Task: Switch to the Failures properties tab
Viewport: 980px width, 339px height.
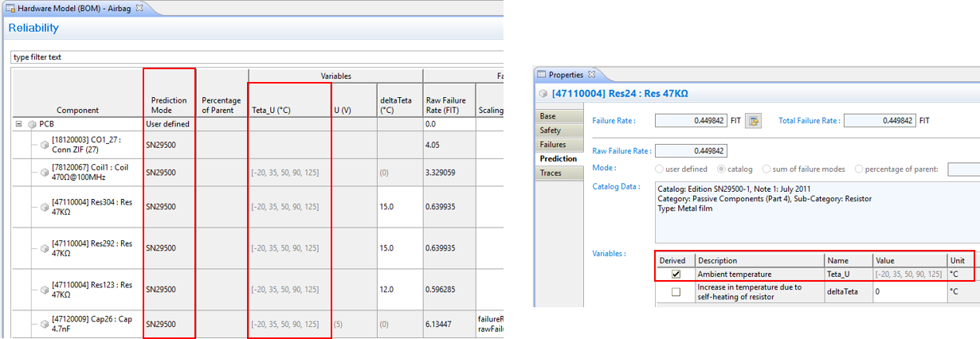Action: coord(552,144)
